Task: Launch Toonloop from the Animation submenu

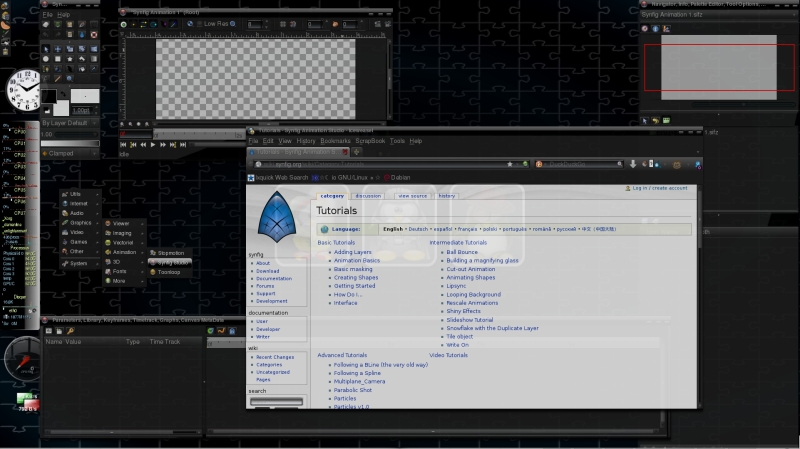Action: [168, 271]
